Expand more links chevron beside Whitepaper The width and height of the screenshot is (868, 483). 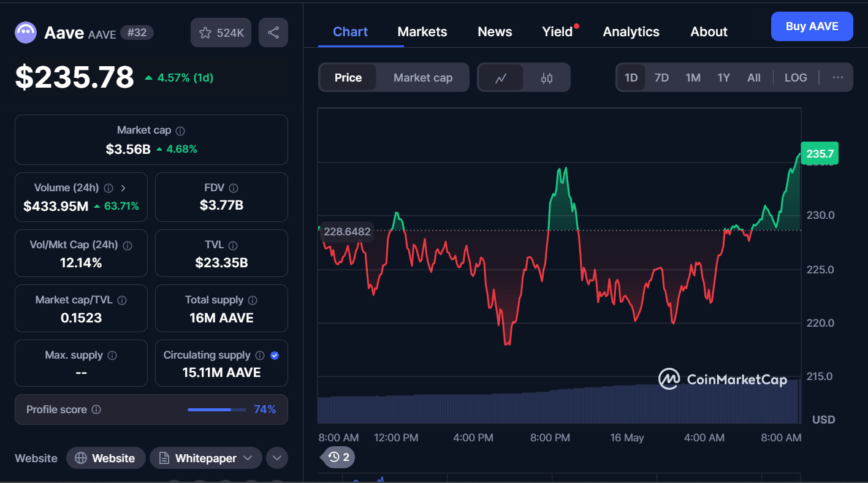276,458
